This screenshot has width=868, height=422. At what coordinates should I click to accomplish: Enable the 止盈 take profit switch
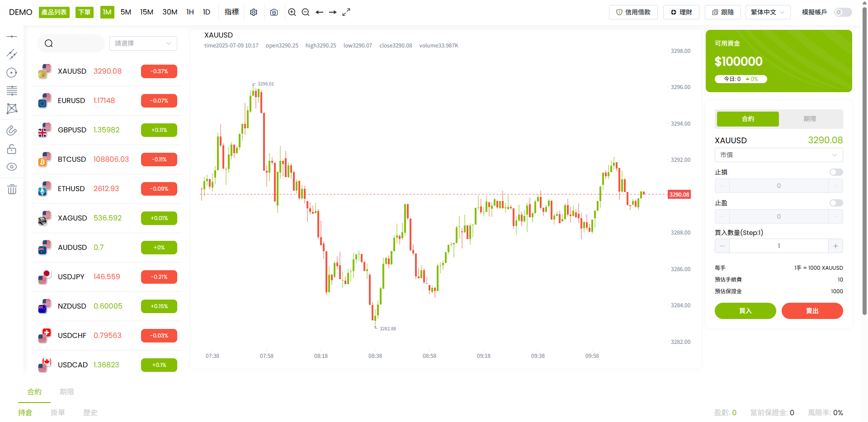point(836,203)
